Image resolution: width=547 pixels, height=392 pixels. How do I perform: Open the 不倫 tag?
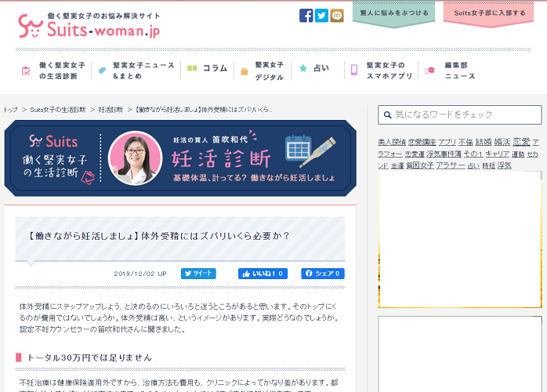click(x=465, y=142)
